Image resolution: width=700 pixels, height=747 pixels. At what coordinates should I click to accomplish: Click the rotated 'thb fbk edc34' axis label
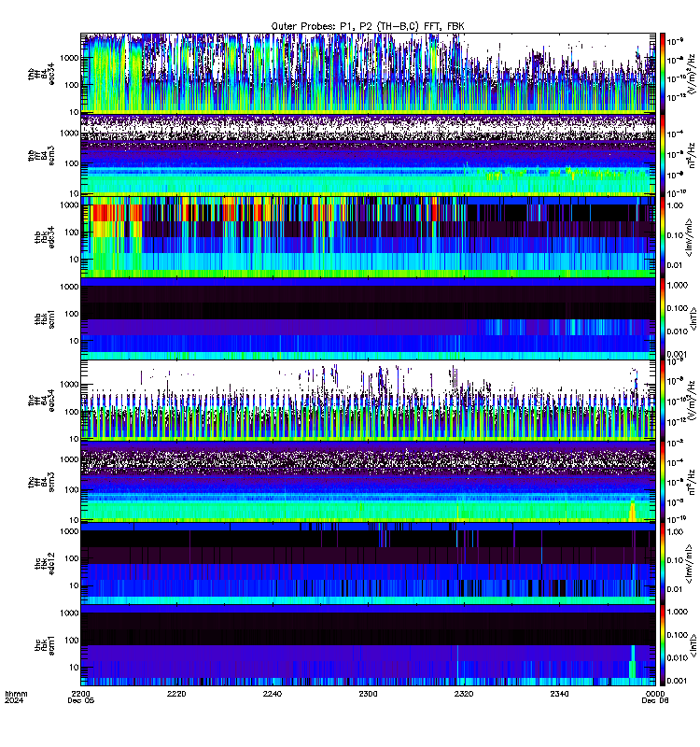pos(44,237)
